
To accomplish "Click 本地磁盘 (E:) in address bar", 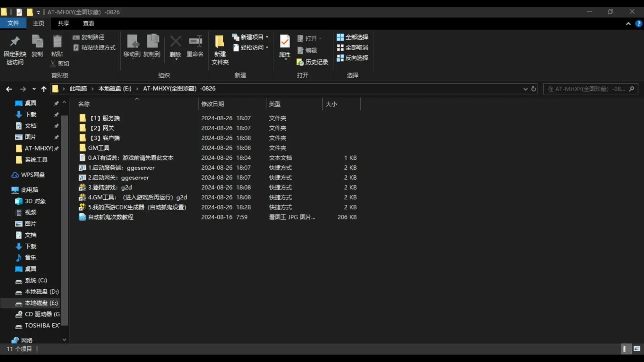I will 115,88.
